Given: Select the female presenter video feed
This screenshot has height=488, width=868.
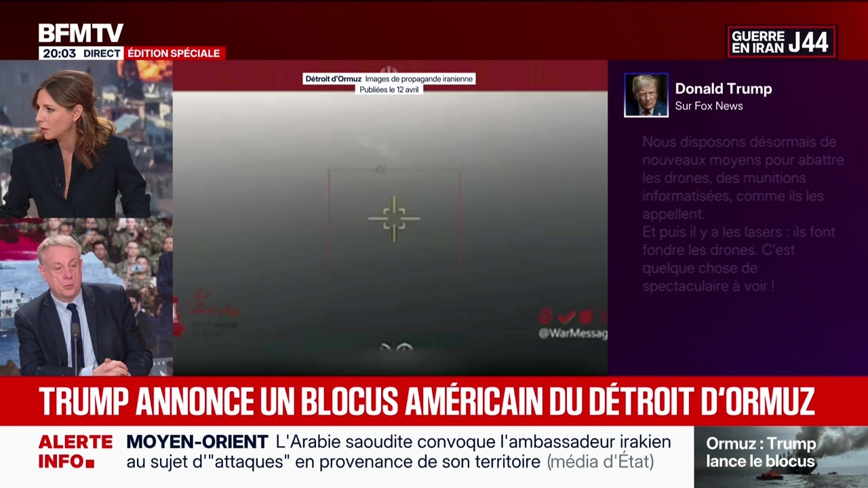Looking at the screenshot, I should [86, 139].
